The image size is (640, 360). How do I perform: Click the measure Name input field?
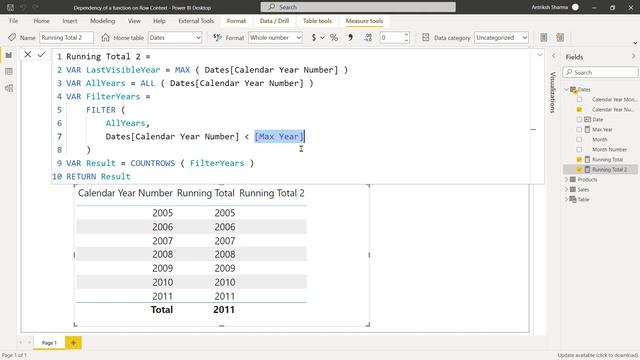(x=67, y=38)
